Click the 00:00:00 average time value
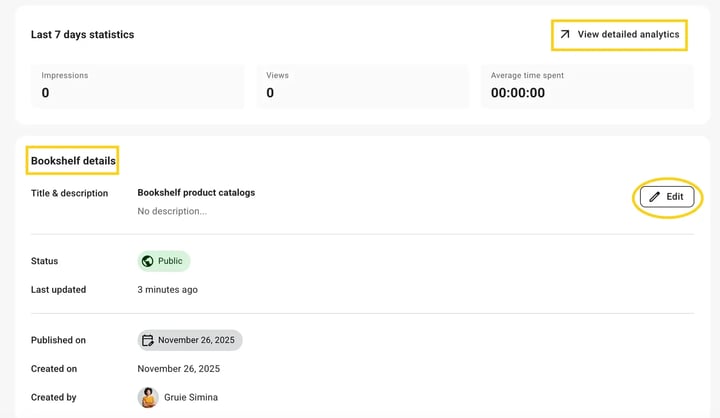The image size is (720, 418). click(518, 93)
